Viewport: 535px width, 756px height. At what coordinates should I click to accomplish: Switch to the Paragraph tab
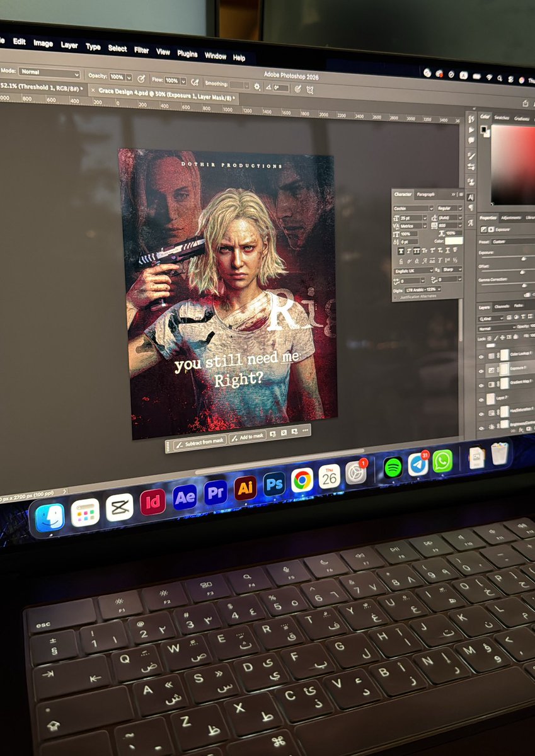point(425,195)
